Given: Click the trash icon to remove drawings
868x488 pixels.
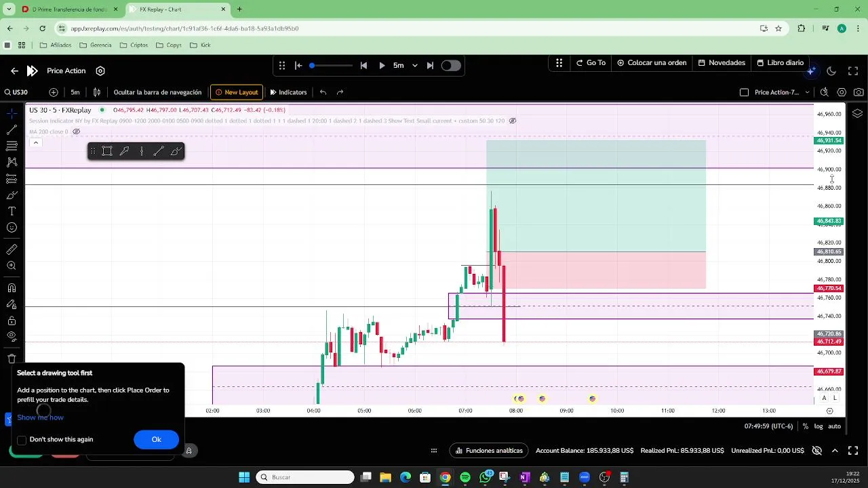Looking at the screenshot, I should pos(12,359).
